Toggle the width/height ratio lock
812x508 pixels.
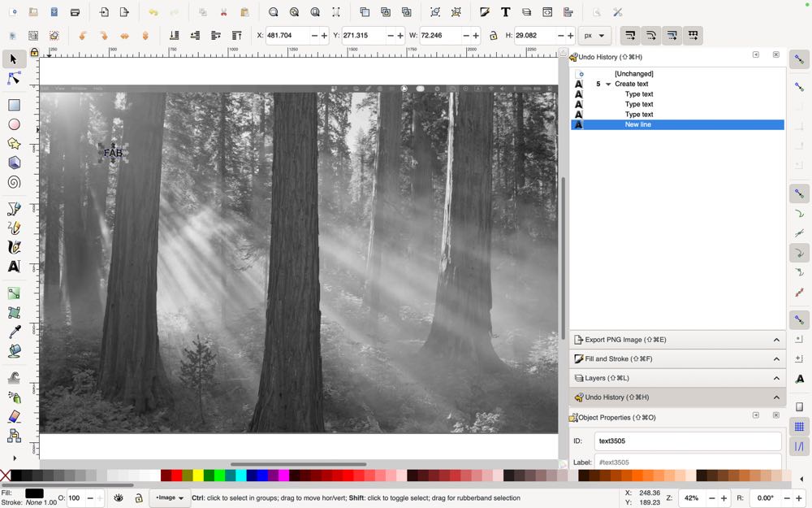[493, 35]
